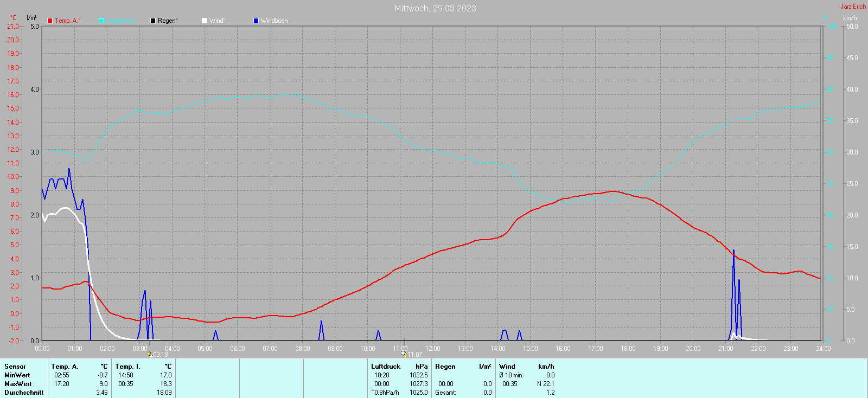Click the 00:00 time axis label
868x398 pixels.
[x=42, y=349]
